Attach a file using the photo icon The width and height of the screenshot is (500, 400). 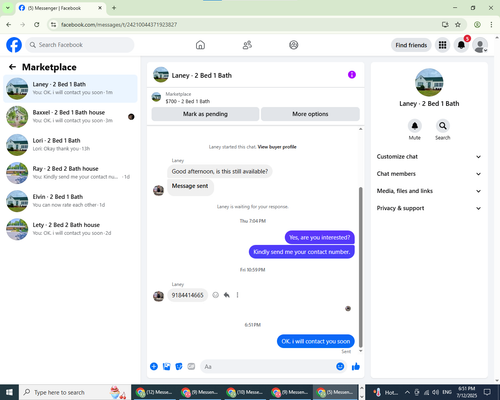166,367
